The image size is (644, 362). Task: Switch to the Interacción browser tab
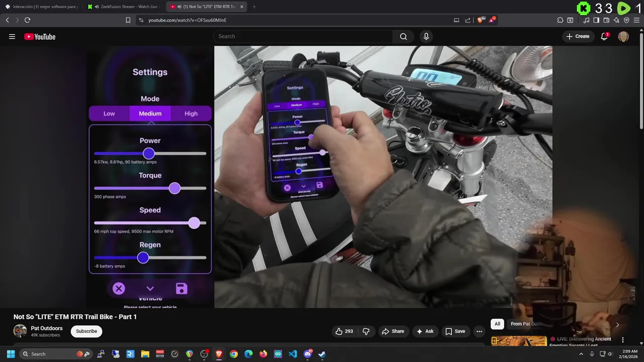[41, 7]
